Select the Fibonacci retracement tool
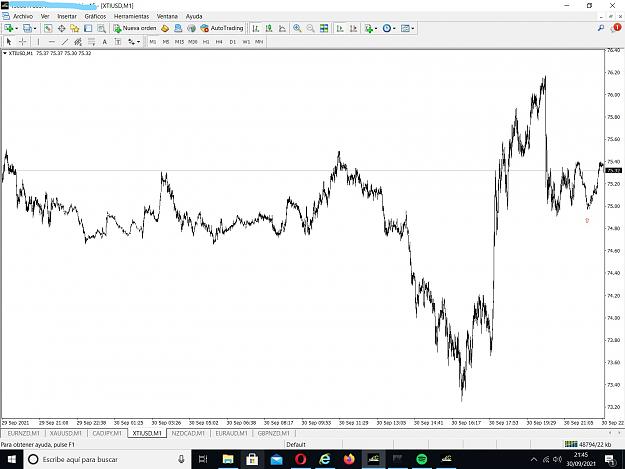This screenshot has height=469, width=625. point(91,42)
